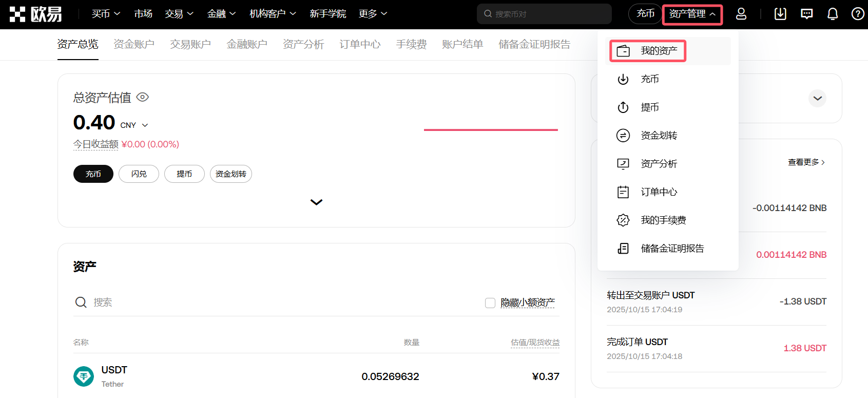
Task: Click the magnifier icon in asset search
Action: tap(81, 302)
